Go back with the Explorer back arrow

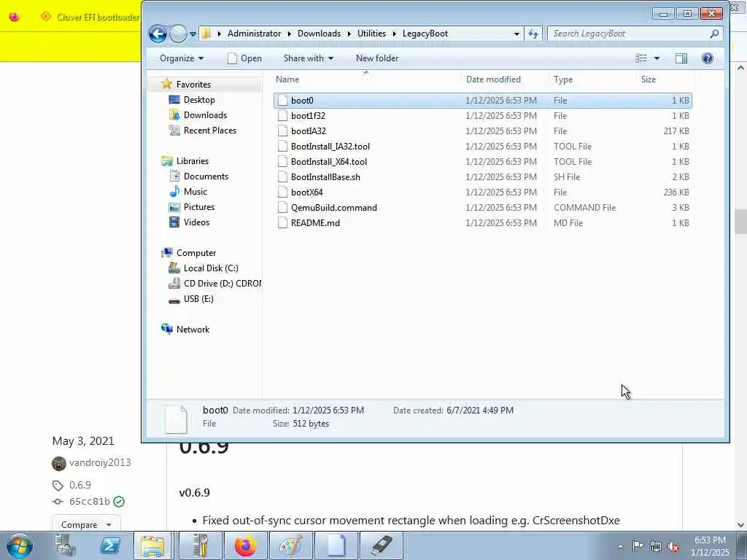coord(158,34)
